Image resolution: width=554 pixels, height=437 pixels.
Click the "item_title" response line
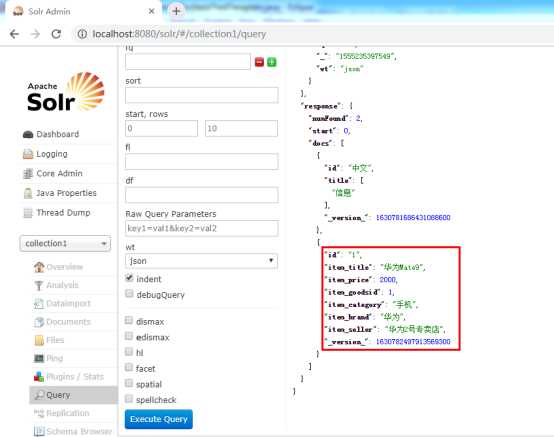click(x=375, y=267)
